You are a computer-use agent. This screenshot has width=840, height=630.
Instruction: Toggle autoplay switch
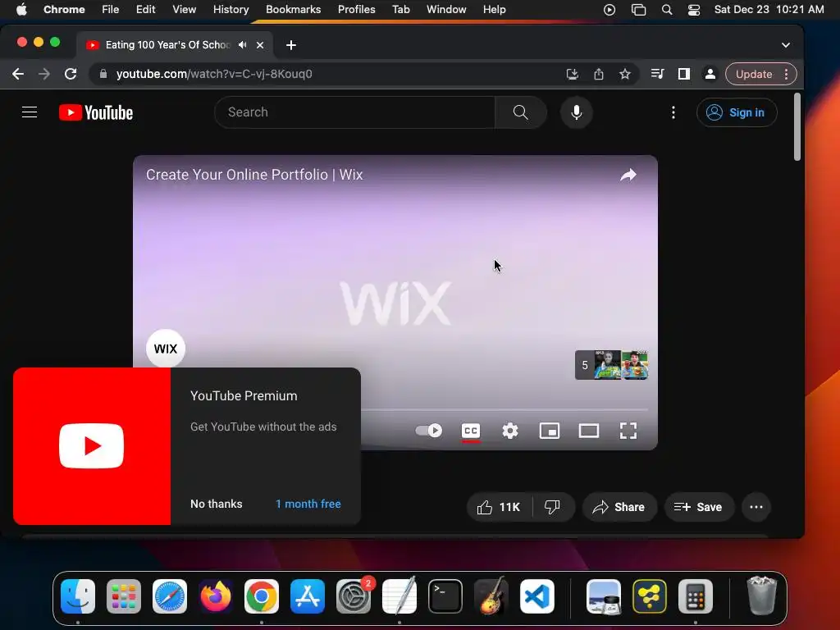(x=428, y=431)
